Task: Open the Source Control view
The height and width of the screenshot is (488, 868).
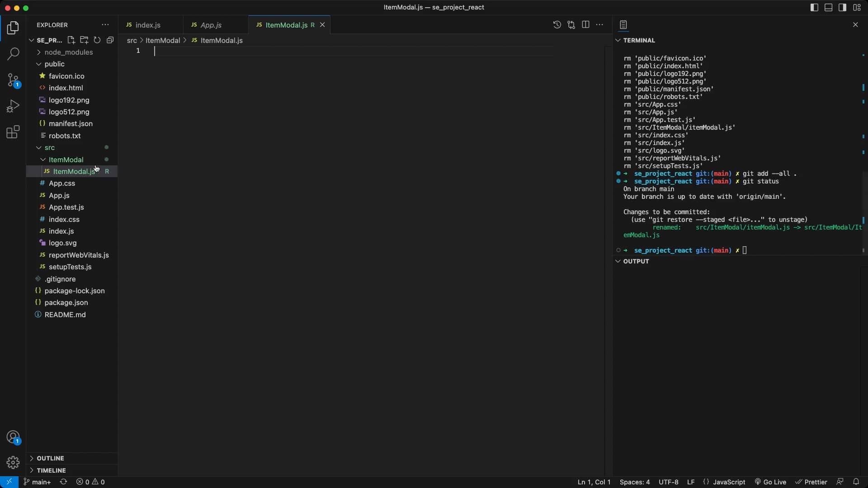Action: click(13, 80)
